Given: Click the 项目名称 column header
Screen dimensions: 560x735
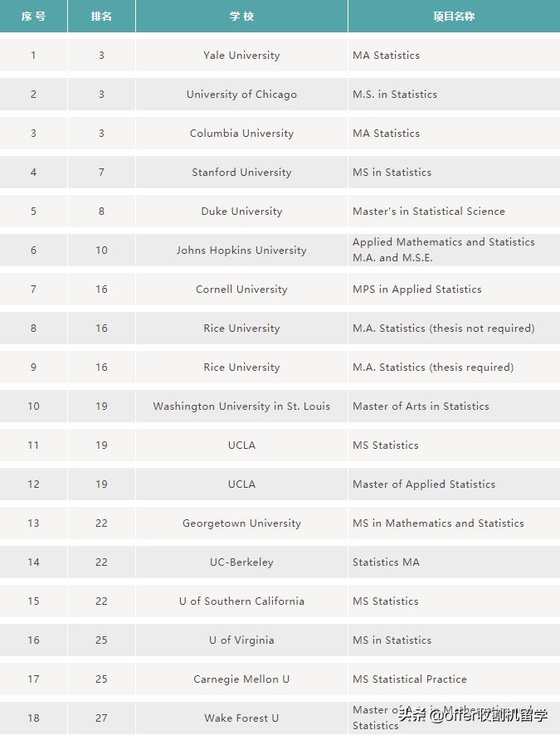Looking at the screenshot, I should pyautogui.click(x=454, y=17).
